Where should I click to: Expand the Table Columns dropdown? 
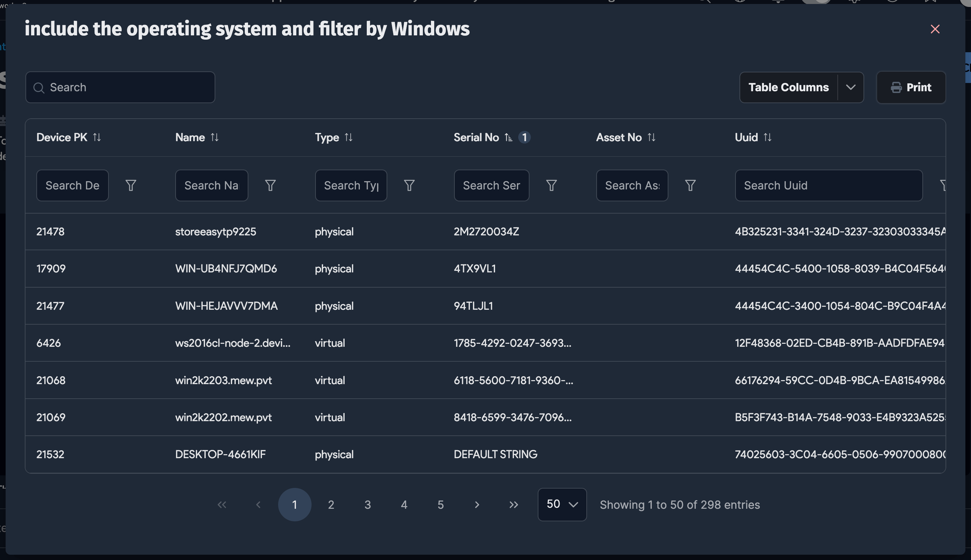851,87
